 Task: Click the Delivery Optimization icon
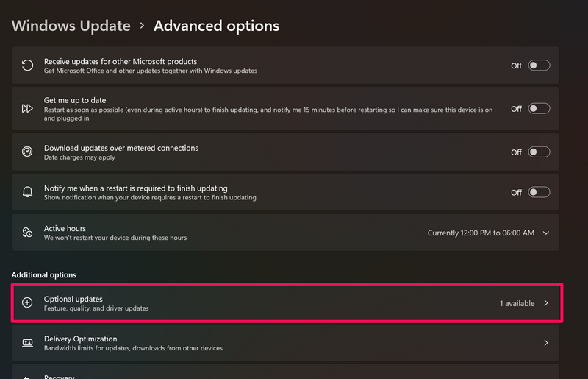coord(27,343)
